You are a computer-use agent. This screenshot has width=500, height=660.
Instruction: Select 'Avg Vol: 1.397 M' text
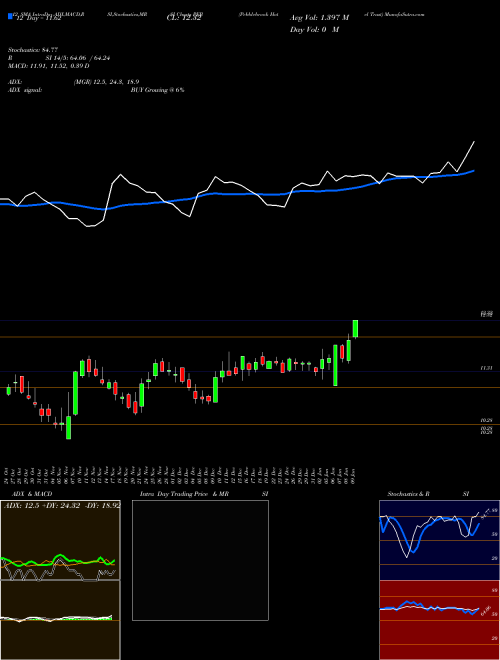(319, 18)
